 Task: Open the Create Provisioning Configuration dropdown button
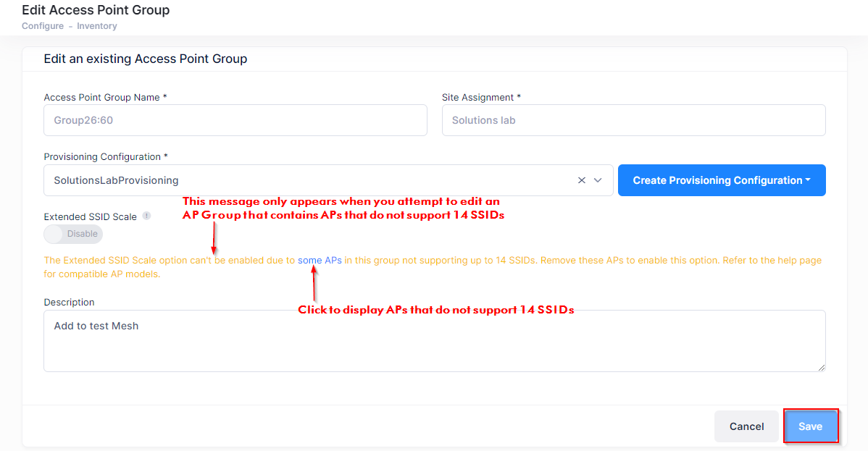[x=722, y=180]
